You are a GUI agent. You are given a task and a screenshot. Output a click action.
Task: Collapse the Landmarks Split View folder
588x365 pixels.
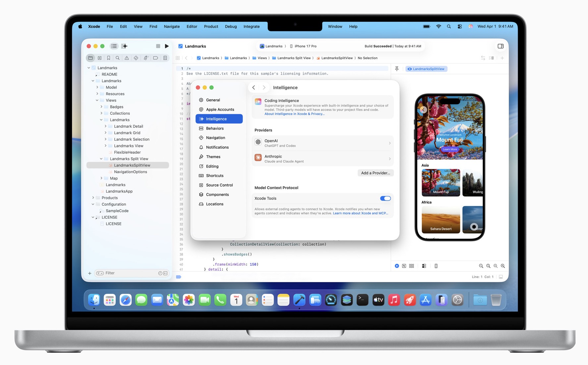click(101, 159)
